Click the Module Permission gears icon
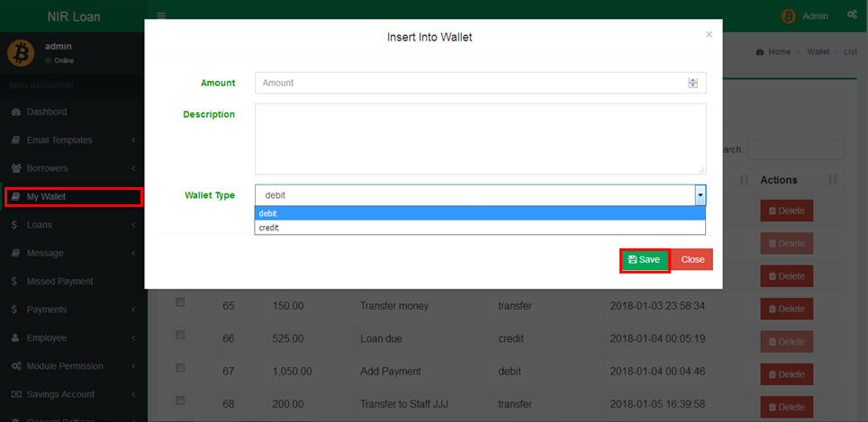 15,366
